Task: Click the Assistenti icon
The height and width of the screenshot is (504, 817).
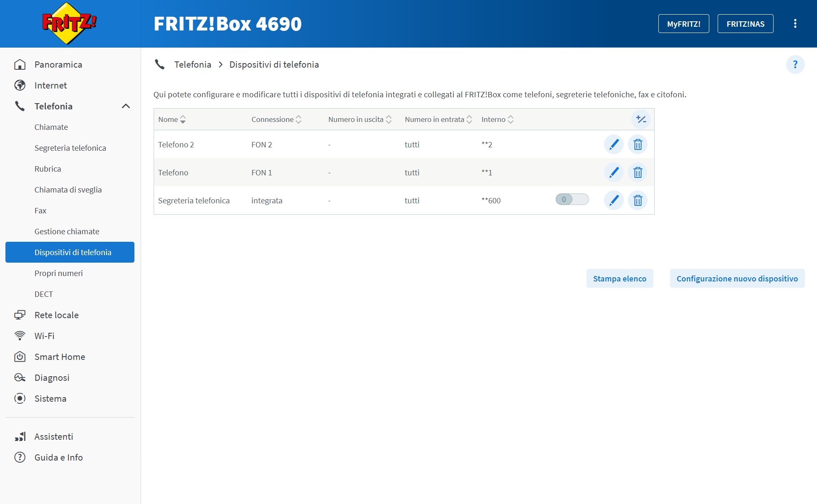Action: pyautogui.click(x=20, y=436)
